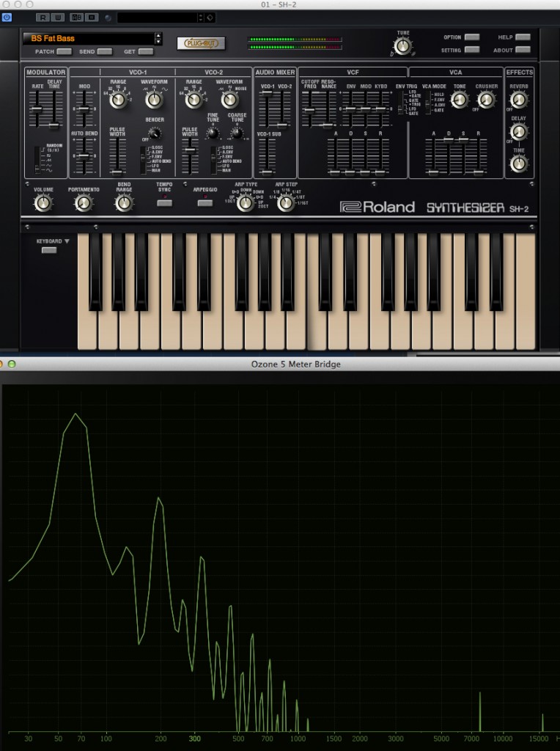560x751 pixels.
Task: Click the Portamento knob
Action: pyautogui.click(x=84, y=202)
